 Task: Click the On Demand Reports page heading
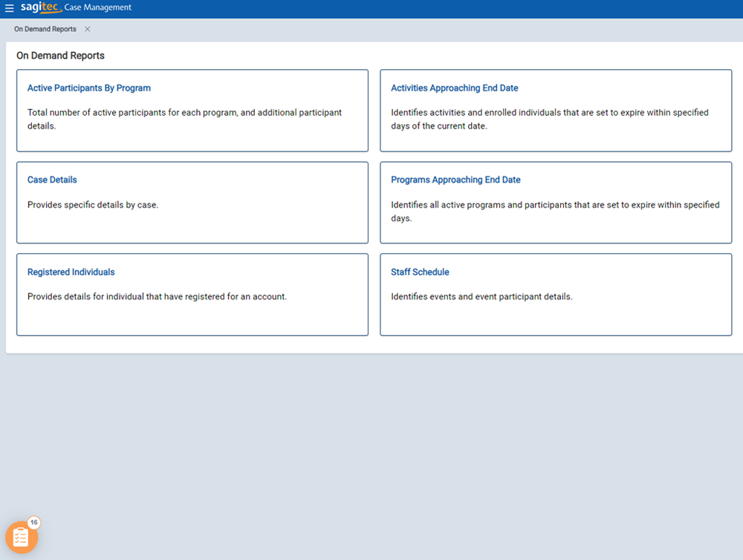click(60, 56)
